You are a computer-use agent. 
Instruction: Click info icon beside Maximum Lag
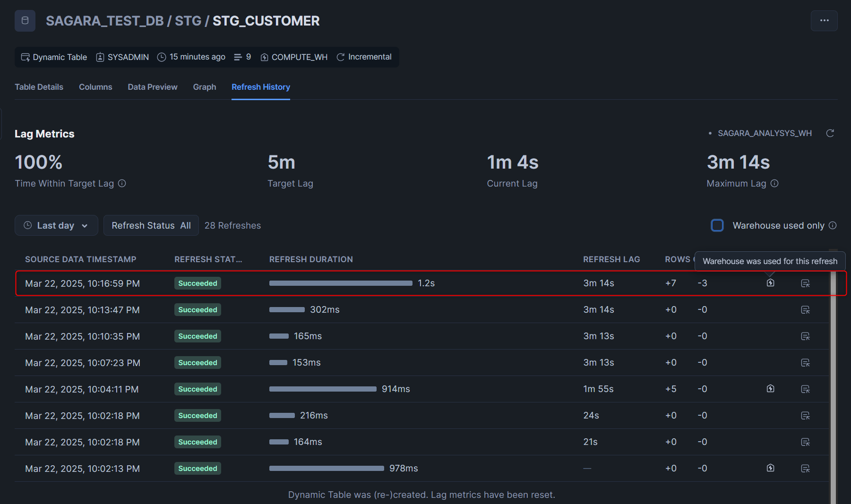(774, 183)
